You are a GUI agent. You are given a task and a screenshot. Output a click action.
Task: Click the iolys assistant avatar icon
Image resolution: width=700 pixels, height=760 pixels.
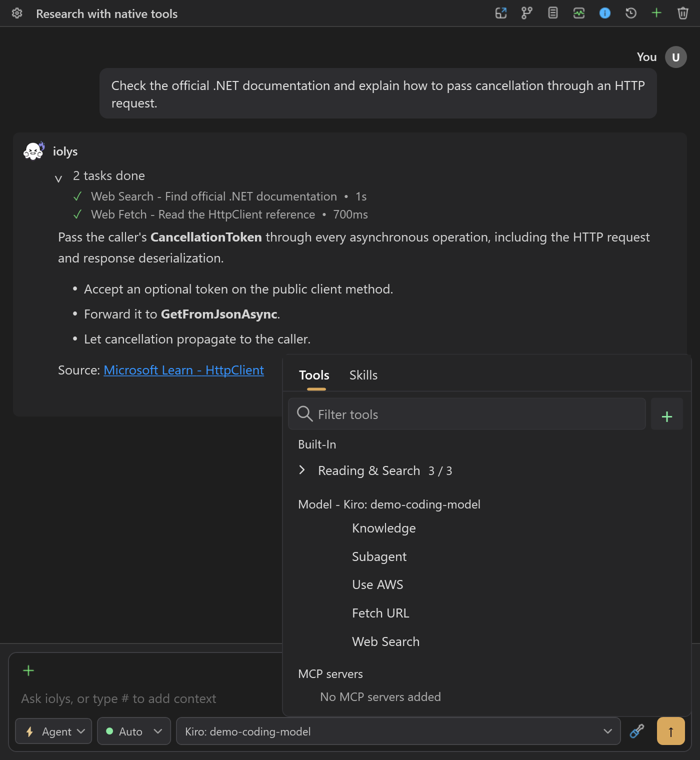click(x=34, y=151)
